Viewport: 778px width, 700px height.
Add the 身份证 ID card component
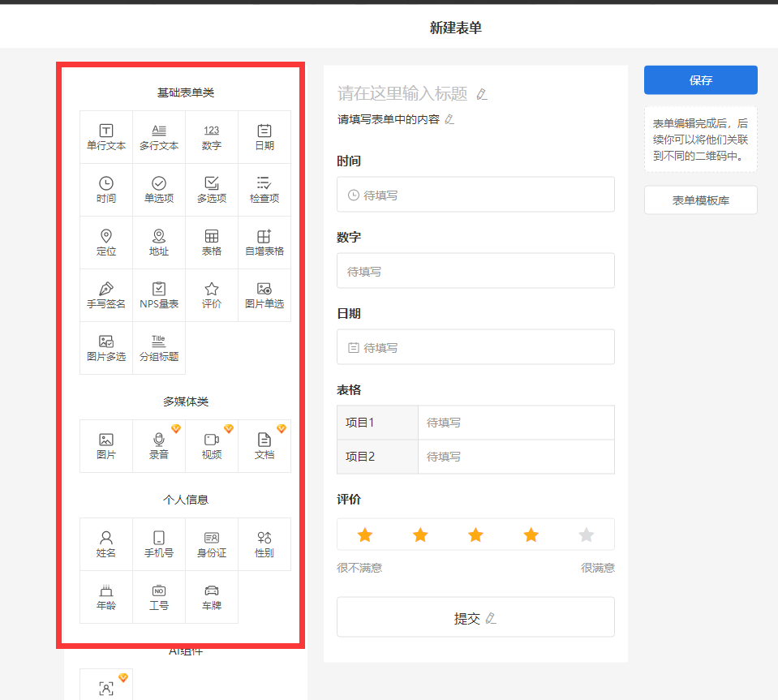pos(212,545)
